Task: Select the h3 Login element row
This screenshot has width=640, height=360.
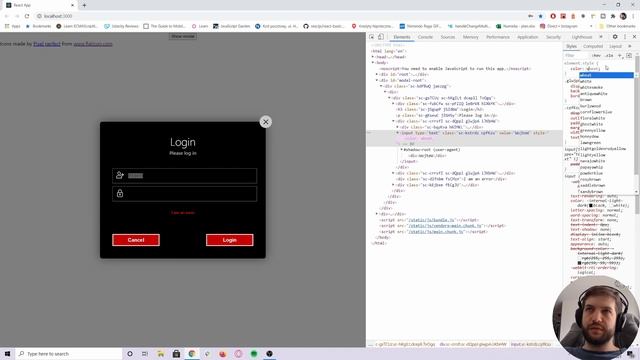Action: [x=440, y=109]
